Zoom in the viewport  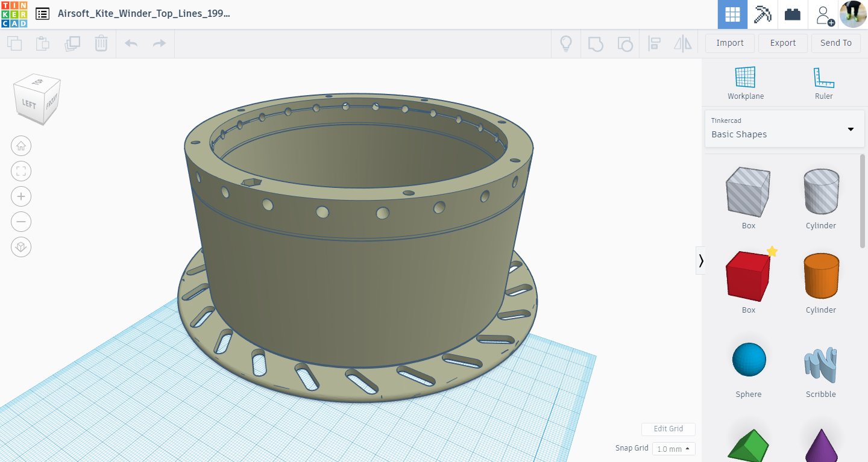pyautogui.click(x=21, y=196)
